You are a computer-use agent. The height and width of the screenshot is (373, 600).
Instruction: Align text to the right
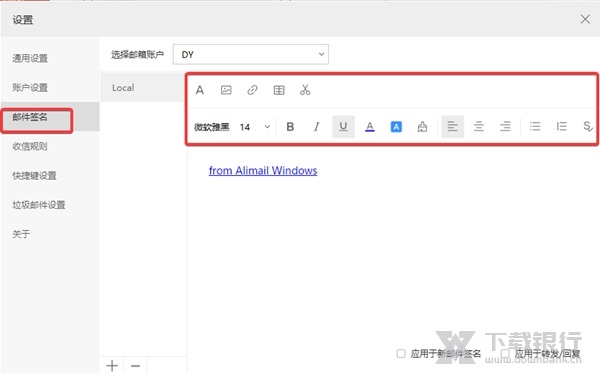tap(505, 127)
